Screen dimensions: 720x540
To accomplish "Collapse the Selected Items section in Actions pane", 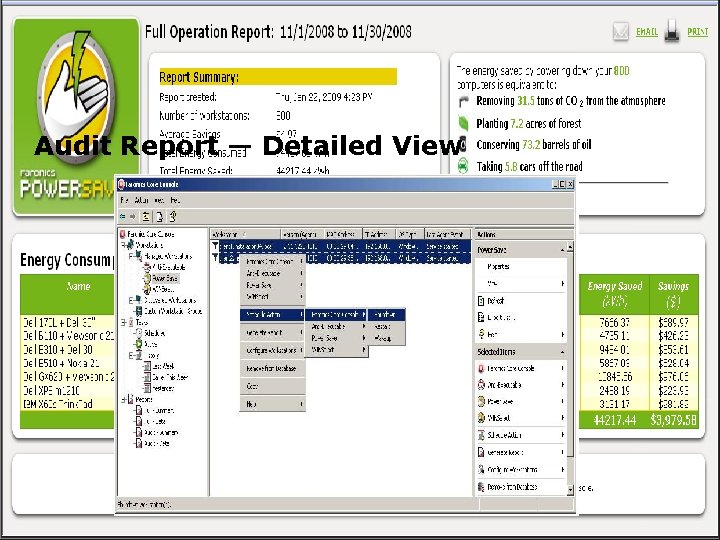I will [562, 352].
